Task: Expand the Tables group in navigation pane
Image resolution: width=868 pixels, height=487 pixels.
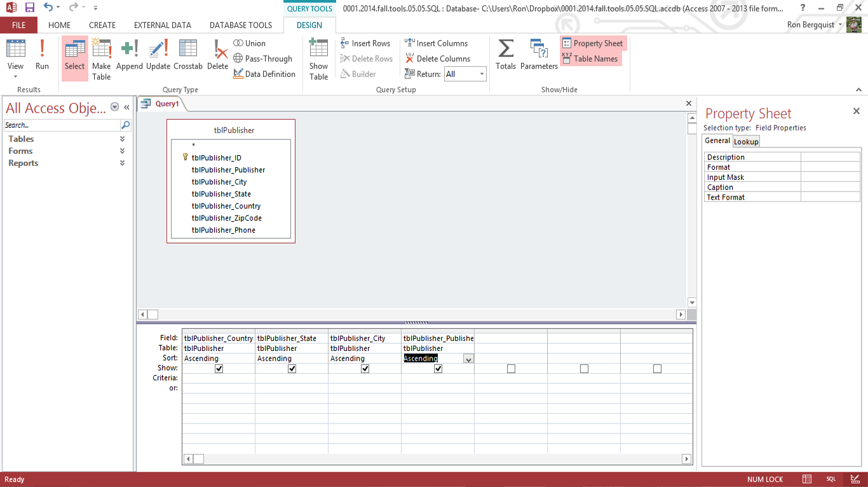Action: 122,139
